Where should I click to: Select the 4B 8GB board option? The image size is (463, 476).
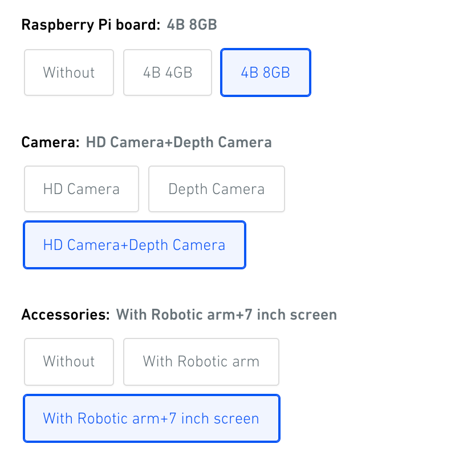(266, 72)
